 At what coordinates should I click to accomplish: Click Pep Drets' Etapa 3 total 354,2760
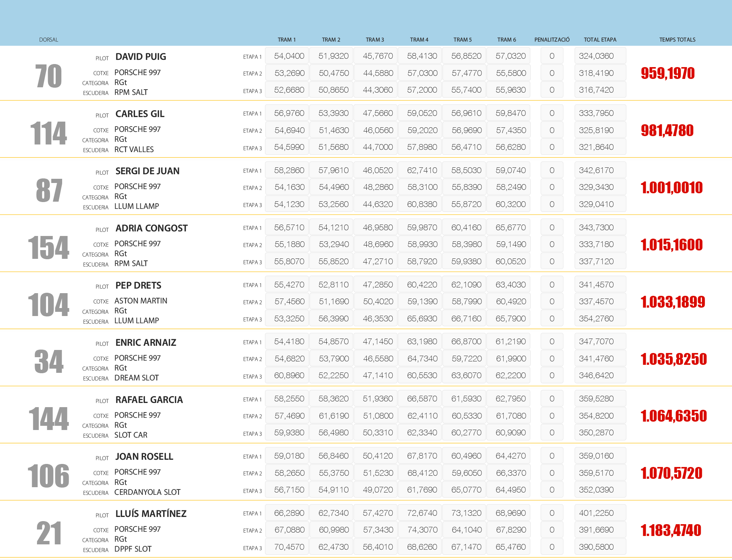tap(599, 319)
